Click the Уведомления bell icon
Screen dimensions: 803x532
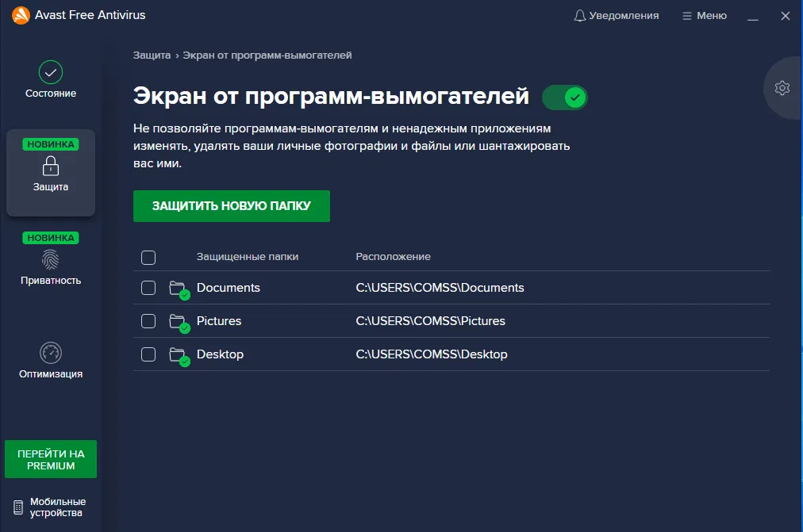pos(580,16)
